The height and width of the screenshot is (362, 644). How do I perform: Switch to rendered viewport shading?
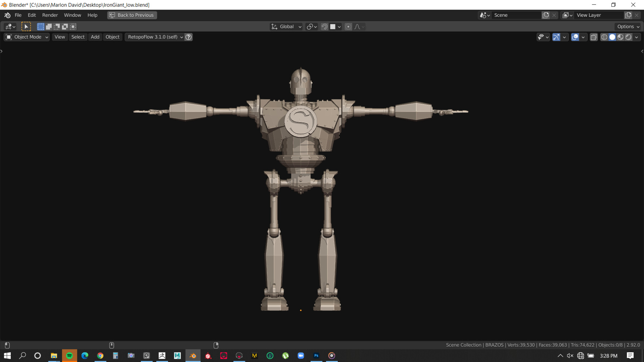click(628, 37)
